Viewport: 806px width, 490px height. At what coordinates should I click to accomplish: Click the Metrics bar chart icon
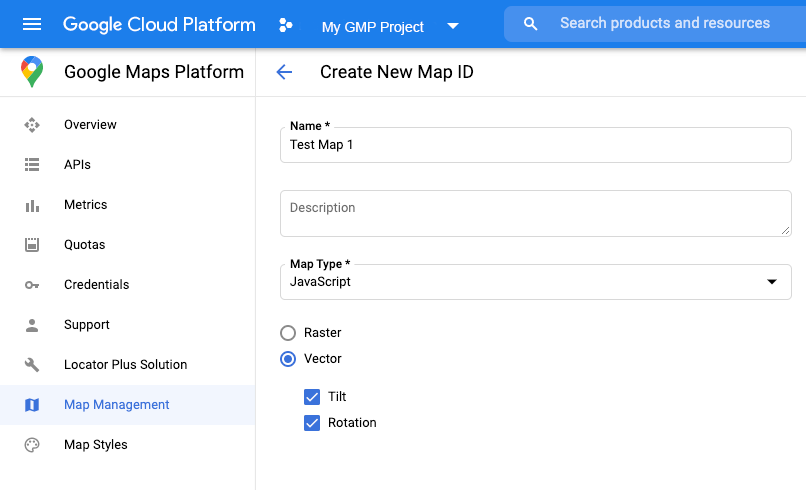click(x=32, y=205)
